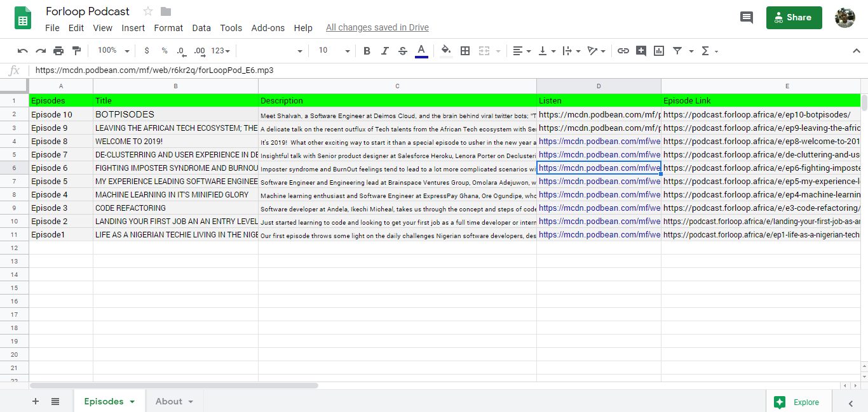The image size is (868, 412).
Task: Open the zoom 100% dropdown
Action: click(x=114, y=51)
